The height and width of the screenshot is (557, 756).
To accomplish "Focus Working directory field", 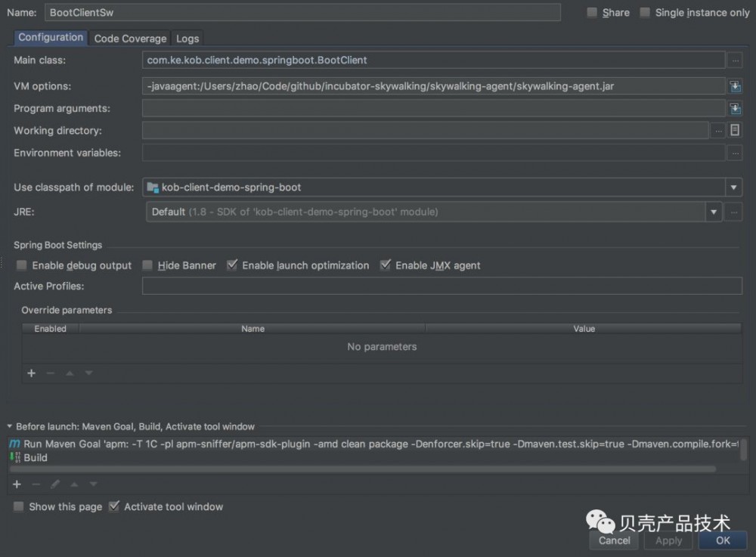I will pos(425,131).
